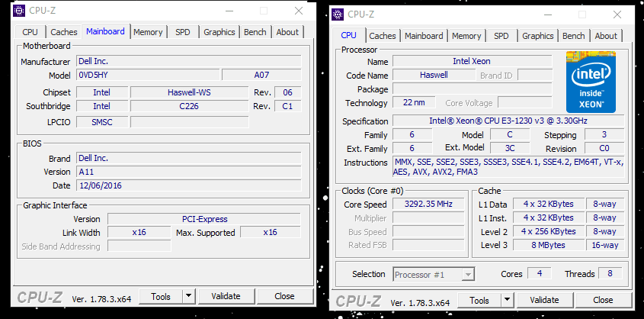The width and height of the screenshot is (644, 319).
Task: Click the Stepping value 3
Action: coord(604,134)
